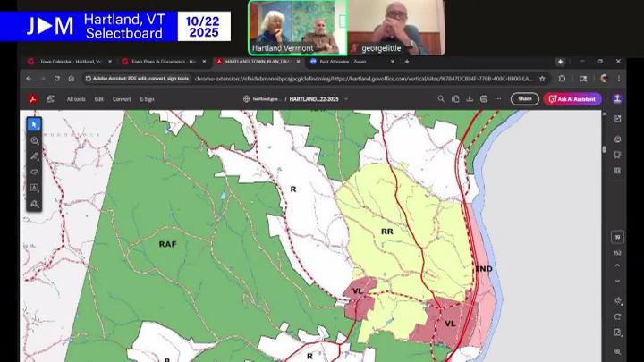Image resolution: width=644 pixels, height=362 pixels.
Task: Select the arrow selection tool
Action: pos(34,124)
